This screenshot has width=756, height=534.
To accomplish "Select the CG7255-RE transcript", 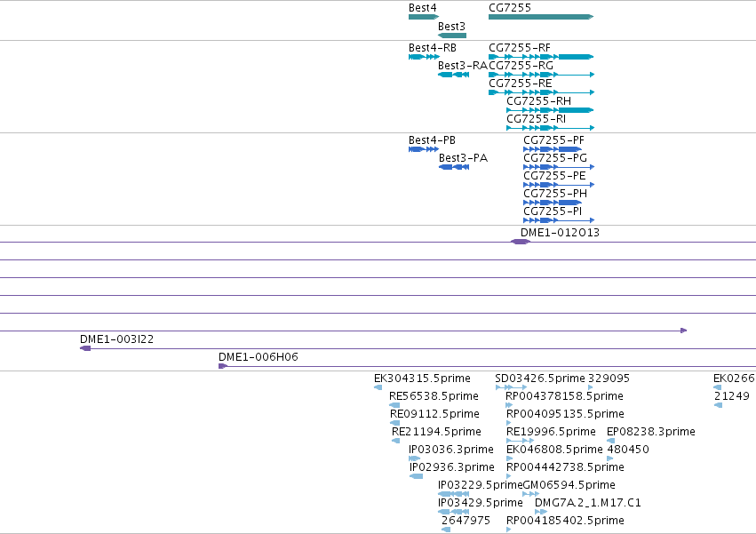I will point(541,92).
